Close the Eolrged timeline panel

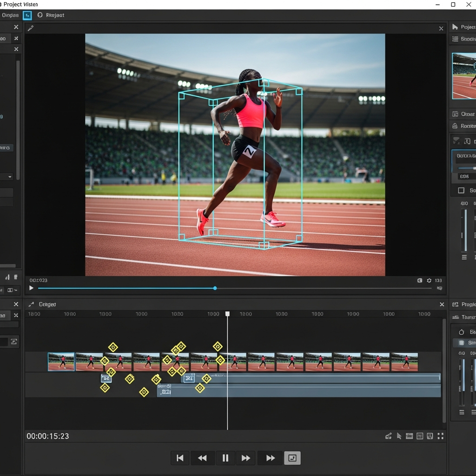pyautogui.click(x=442, y=304)
